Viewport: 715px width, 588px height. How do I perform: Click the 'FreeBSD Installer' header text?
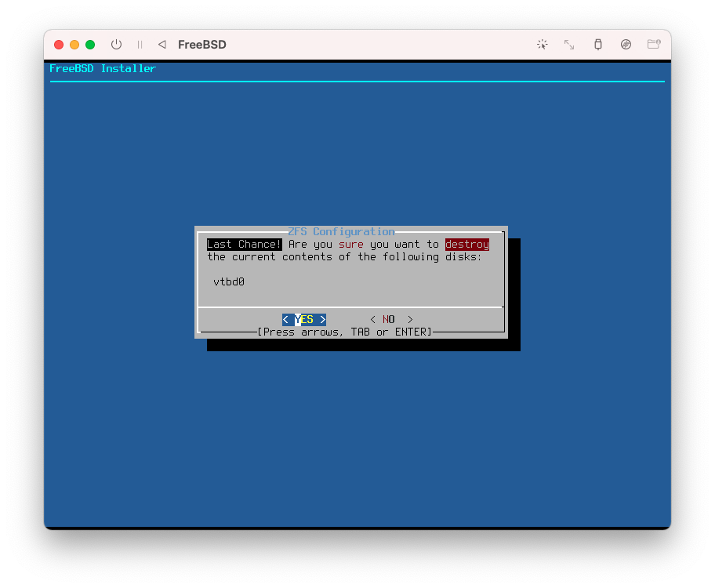click(x=103, y=68)
